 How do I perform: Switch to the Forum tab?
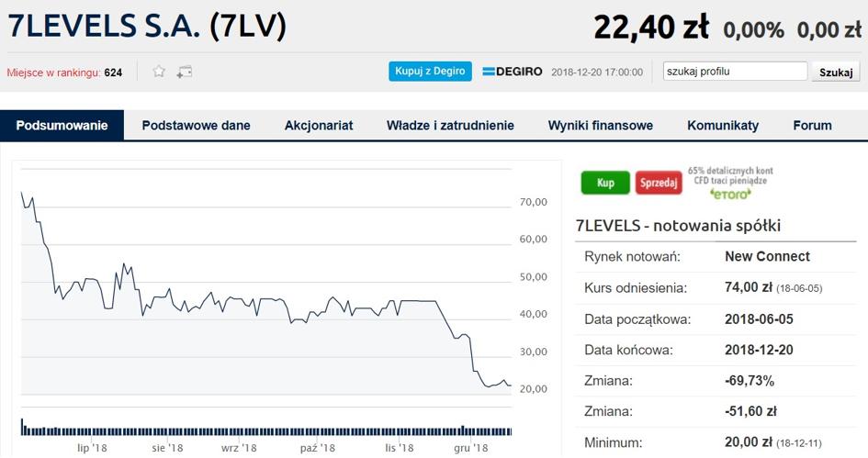(x=812, y=126)
